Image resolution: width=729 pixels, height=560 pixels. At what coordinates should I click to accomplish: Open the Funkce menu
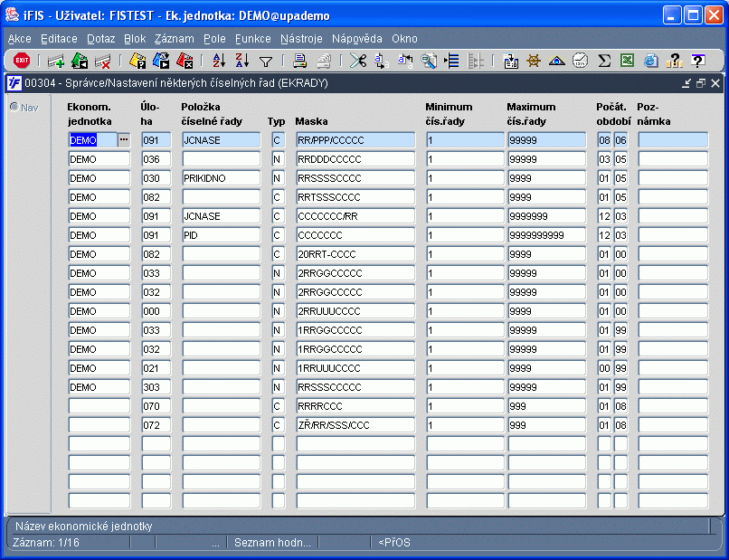[253, 39]
